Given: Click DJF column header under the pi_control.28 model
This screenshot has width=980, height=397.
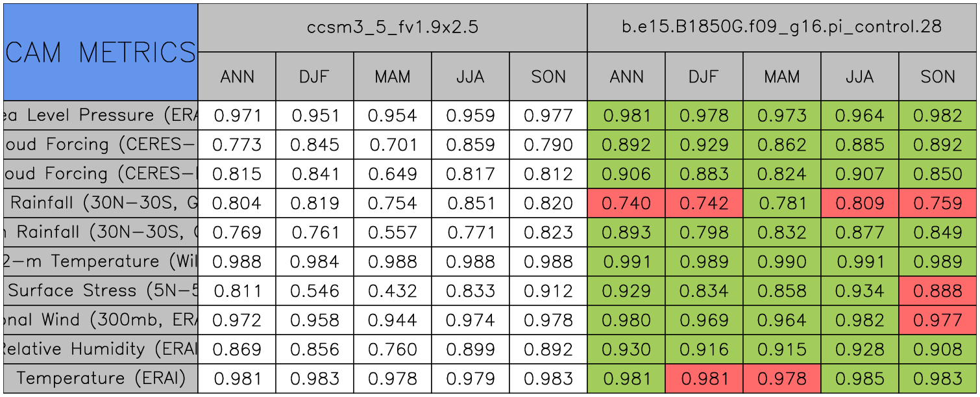Looking at the screenshot, I should click(x=704, y=77).
